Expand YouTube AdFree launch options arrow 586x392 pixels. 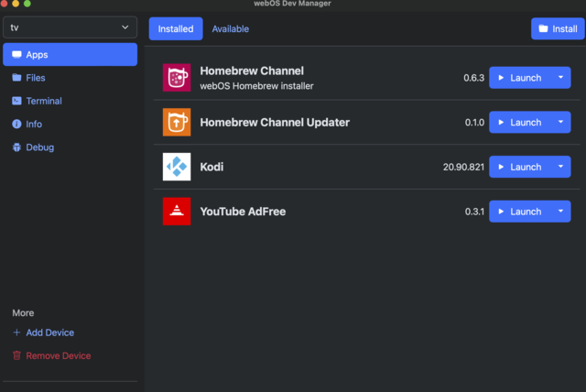560,212
